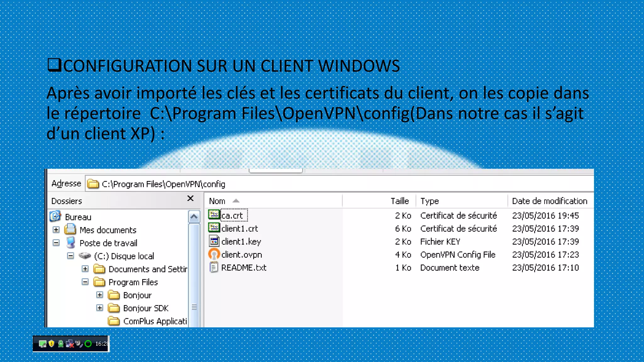This screenshot has width=644, height=362.
Task: Select the client.ovpn OpenVPN config icon
Action: (x=214, y=254)
